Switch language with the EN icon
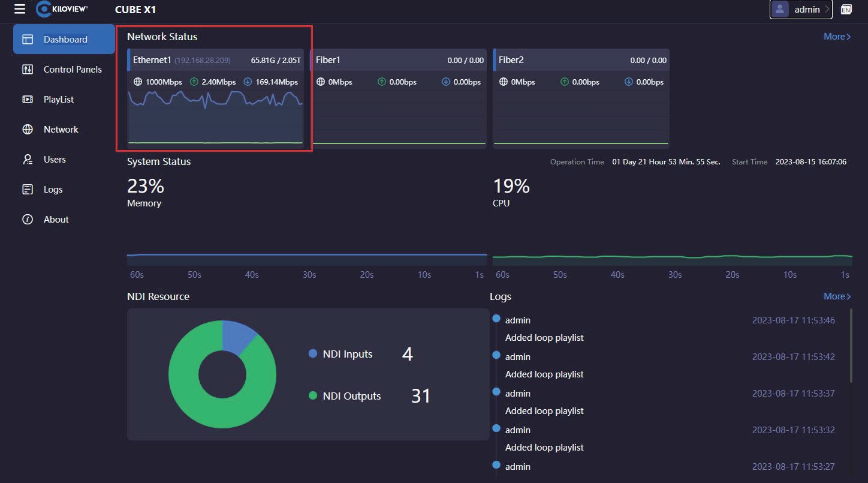 [x=846, y=9]
